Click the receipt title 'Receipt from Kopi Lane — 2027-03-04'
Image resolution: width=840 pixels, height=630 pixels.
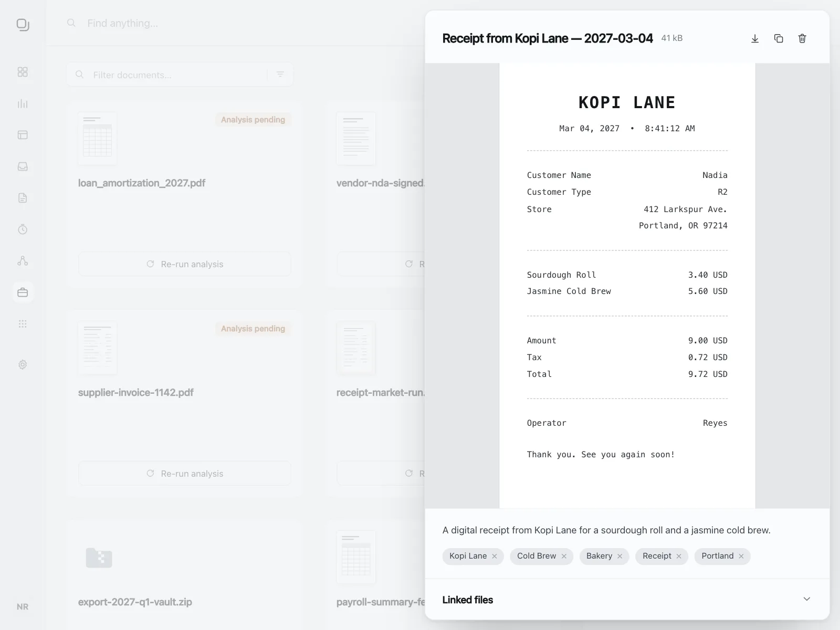coord(548,38)
